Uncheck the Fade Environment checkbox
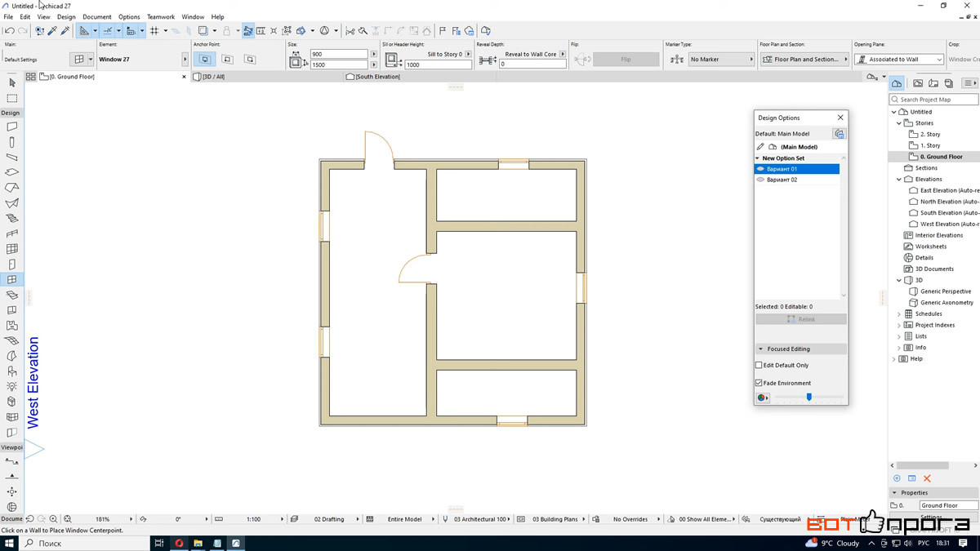Image resolution: width=980 pixels, height=551 pixels. (x=759, y=383)
